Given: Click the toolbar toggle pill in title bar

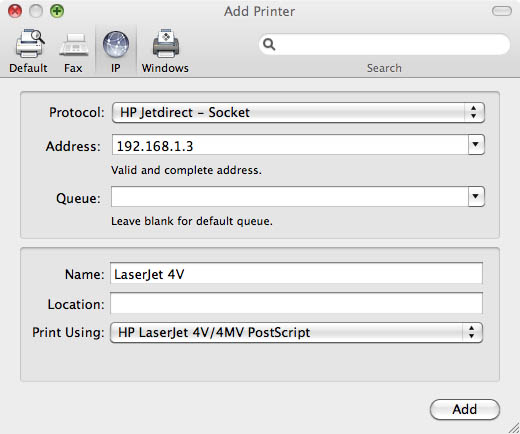Looking at the screenshot, I should pos(502,11).
